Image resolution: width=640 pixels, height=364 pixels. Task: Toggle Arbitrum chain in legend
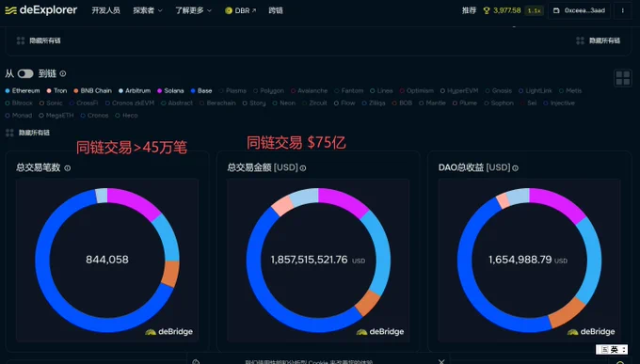tap(135, 90)
